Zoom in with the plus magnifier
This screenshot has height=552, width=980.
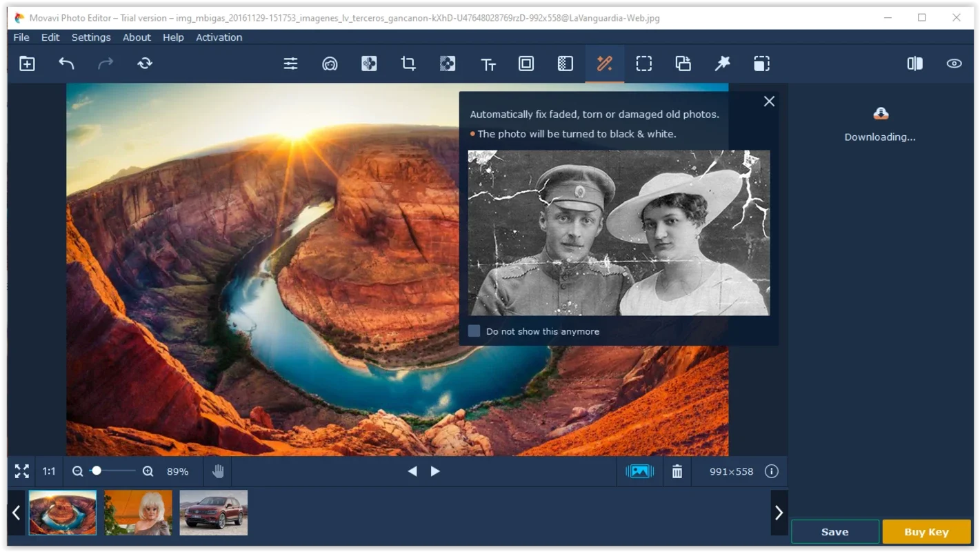click(148, 471)
